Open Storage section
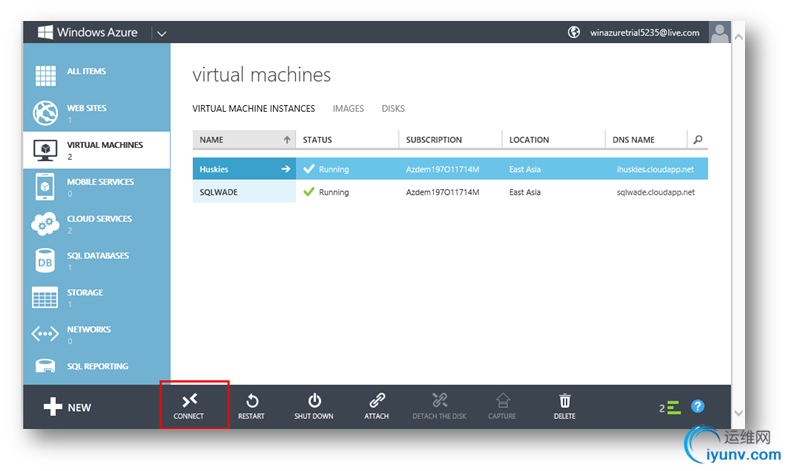Image resolution: width=787 pixels, height=471 pixels. tap(96, 297)
